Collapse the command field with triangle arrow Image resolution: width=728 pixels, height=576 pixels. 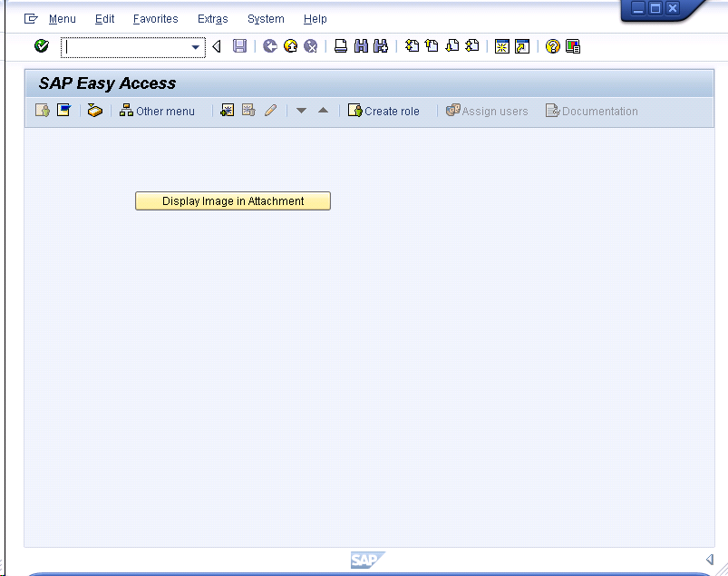point(217,46)
